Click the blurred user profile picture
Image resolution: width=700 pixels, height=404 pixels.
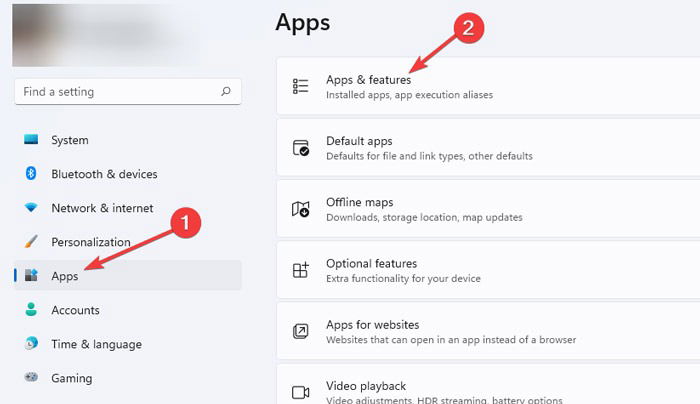click(x=98, y=35)
